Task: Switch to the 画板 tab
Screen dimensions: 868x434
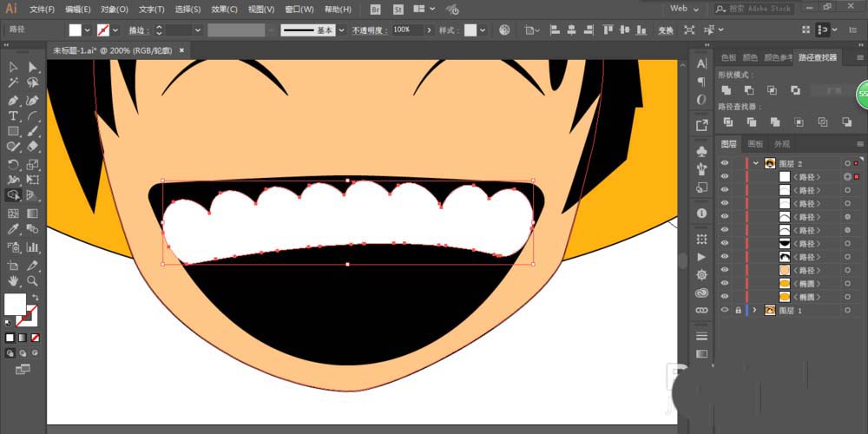Action: point(755,144)
